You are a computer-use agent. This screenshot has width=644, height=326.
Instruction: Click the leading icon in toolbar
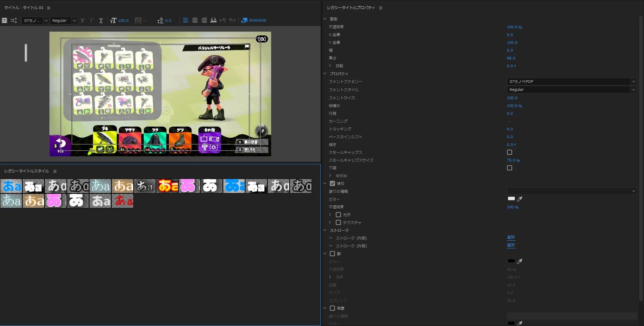pos(160,20)
